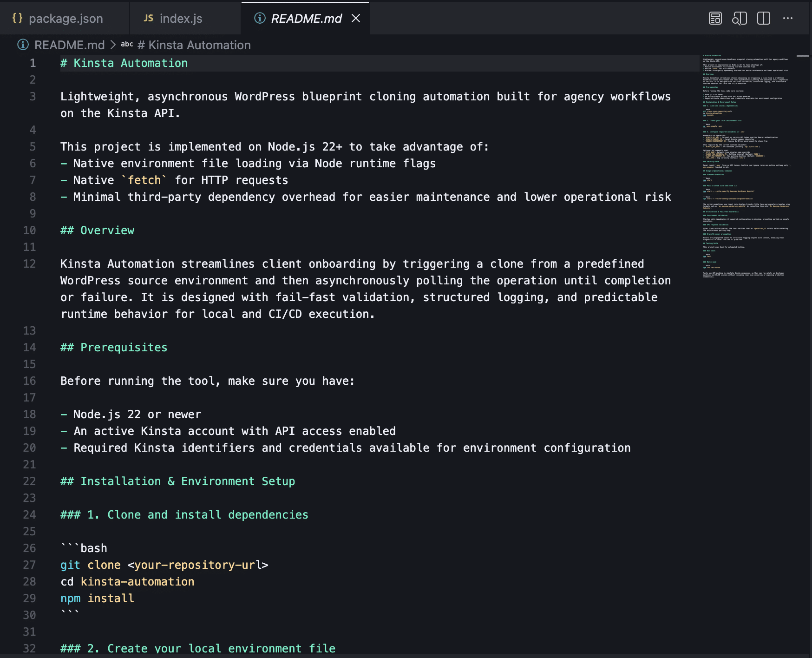Click the breadcrumb chevron separator
Image resolution: width=812 pixels, height=658 pixels.
coord(113,45)
